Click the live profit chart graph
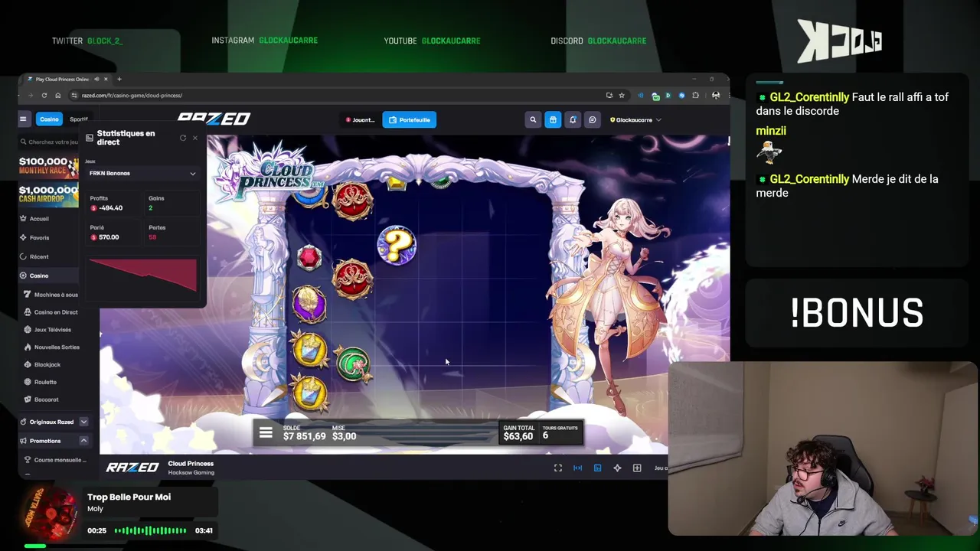The height and width of the screenshot is (551, 980). pos(143,275)
